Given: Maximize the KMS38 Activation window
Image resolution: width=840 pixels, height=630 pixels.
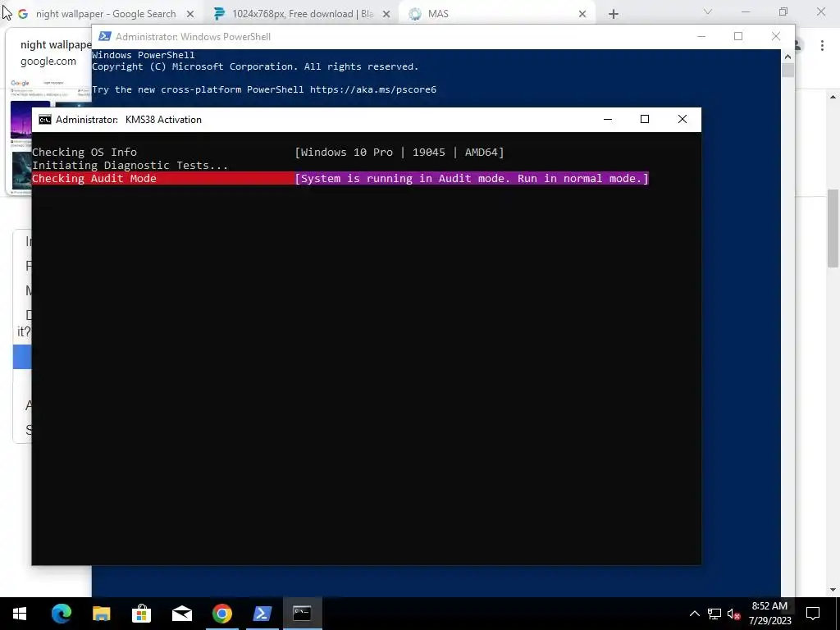Looking at the screenshot, I should [645, 120].
